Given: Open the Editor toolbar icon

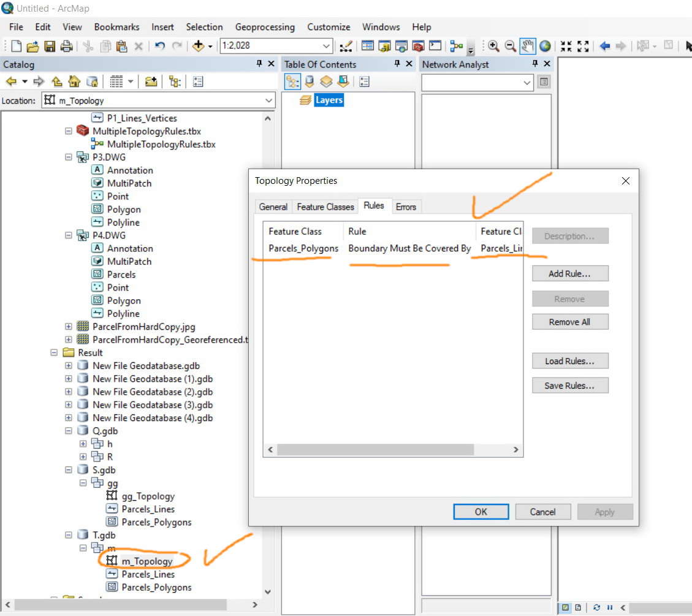Looking at the screenshot, I should pyautogui.click(x=346, y=46).
